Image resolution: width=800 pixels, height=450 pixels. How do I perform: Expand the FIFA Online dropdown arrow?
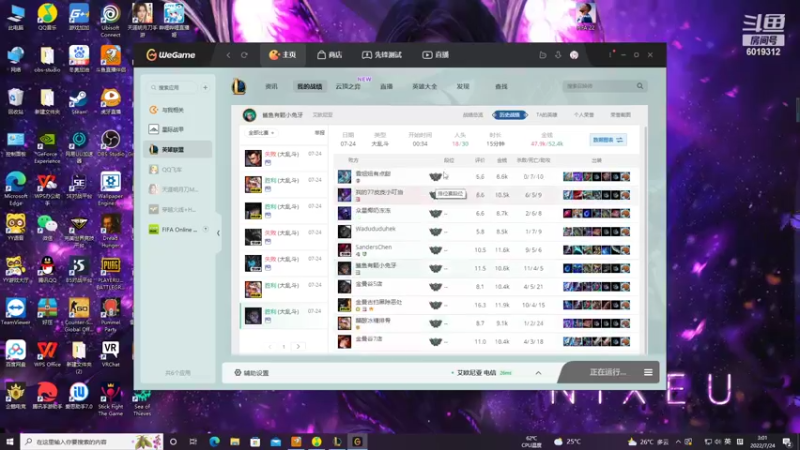[206, 230]
